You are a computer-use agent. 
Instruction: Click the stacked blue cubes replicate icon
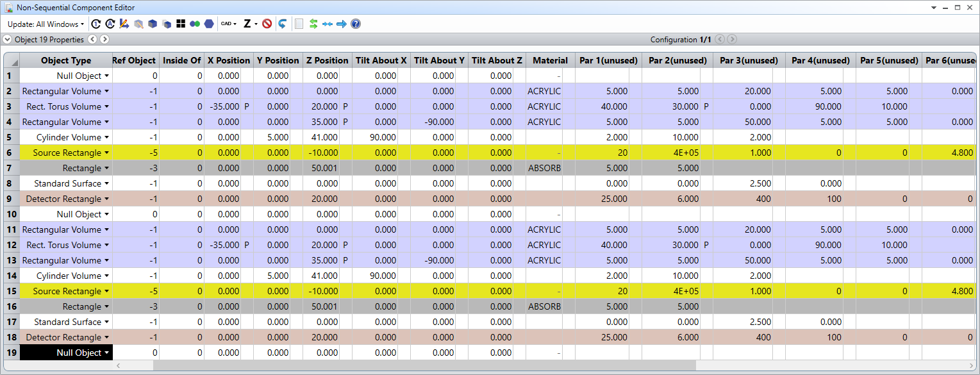click(167, 24)
